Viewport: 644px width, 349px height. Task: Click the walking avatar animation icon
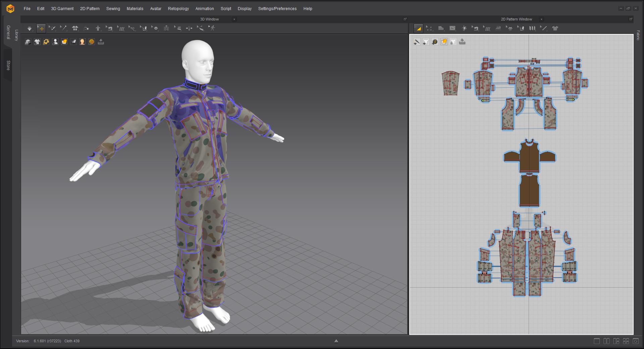(212, 29)
